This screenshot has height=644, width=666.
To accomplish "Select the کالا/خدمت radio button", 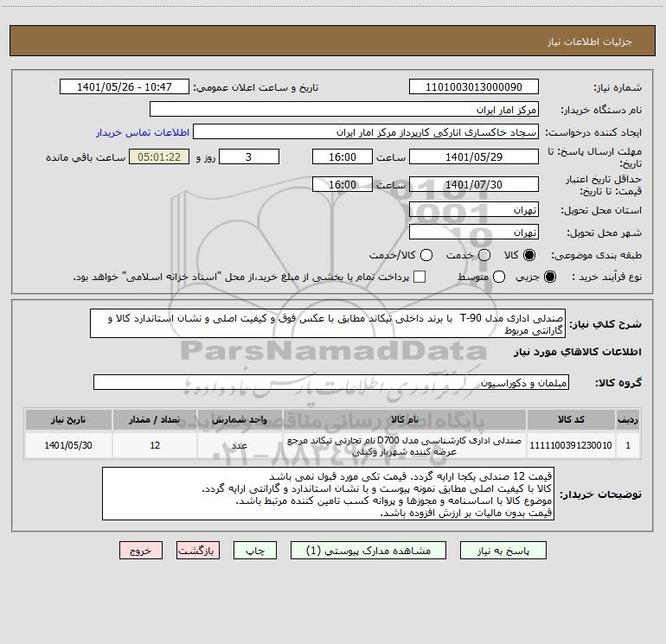I will pos(426,255).
